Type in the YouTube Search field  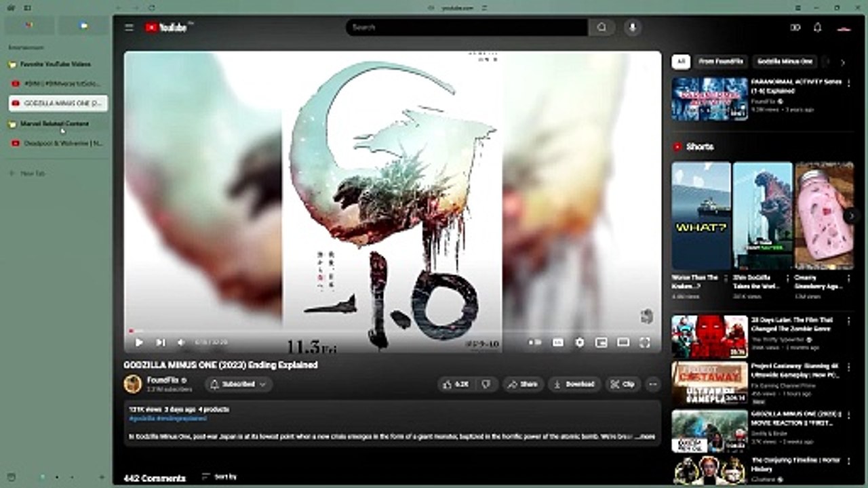pyautogui.click(x=467, y=27)
